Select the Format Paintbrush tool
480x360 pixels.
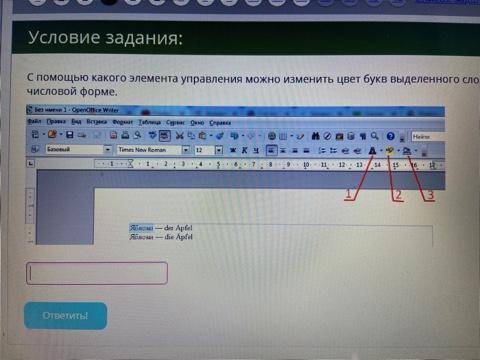220,136
